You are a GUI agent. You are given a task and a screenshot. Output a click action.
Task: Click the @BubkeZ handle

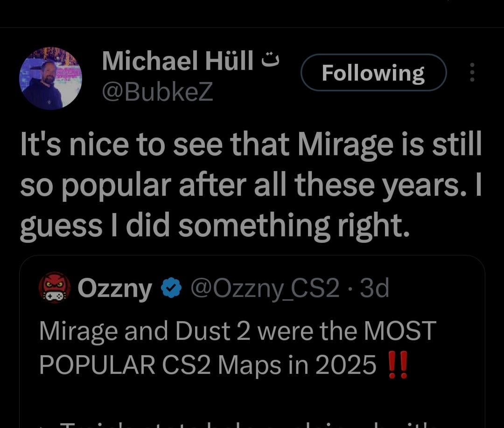pos(157,92)
